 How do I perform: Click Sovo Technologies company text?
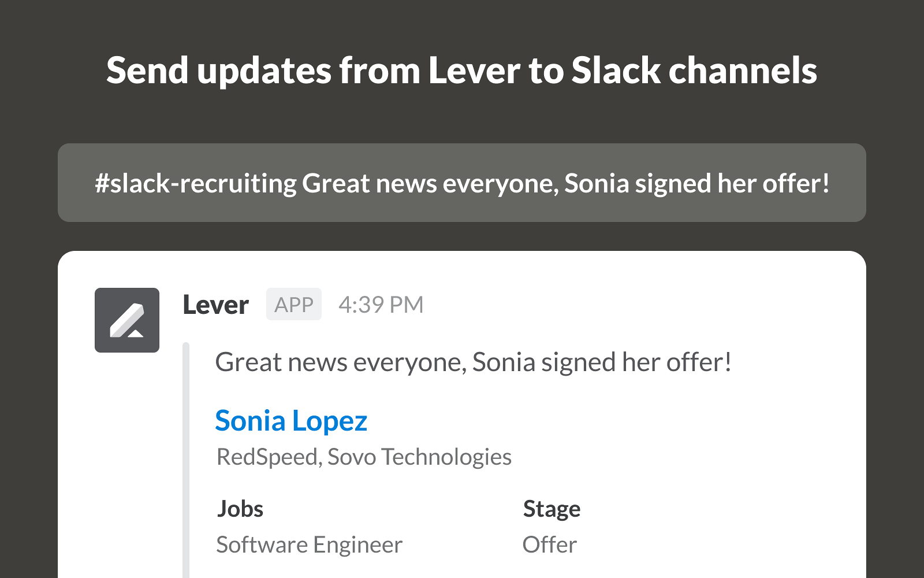tap(419, 457)
